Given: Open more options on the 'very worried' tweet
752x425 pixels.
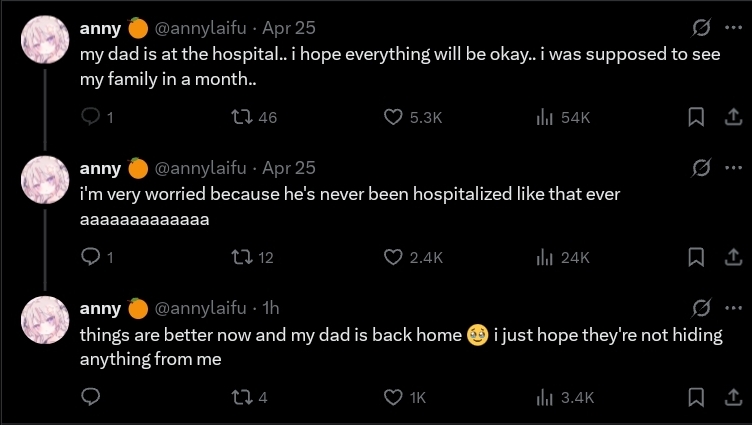Looking at the screenshot, I should coord(732,167).
